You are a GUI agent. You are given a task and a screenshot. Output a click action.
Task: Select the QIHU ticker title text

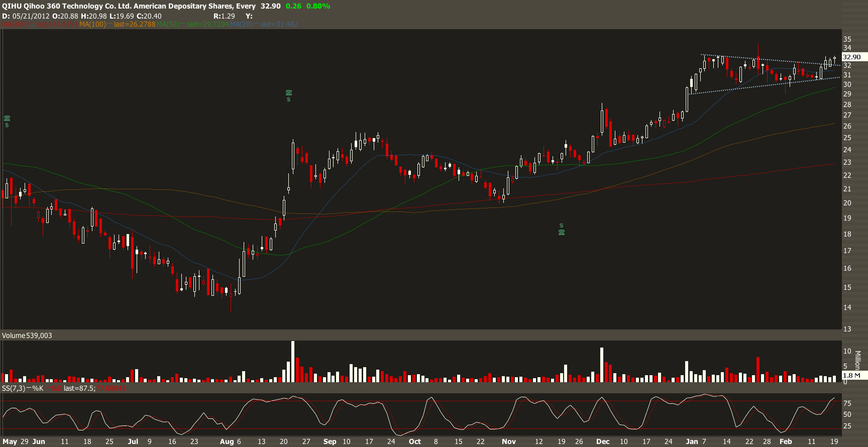click(x=129, y=6)
